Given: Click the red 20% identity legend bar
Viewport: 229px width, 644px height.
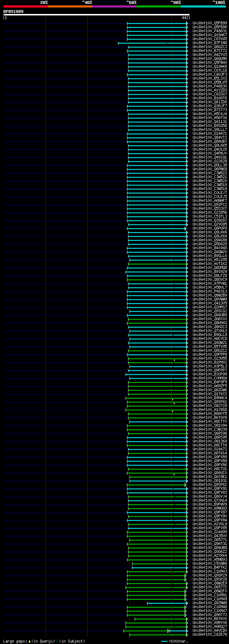Looking at the screenshot, I should pyautogui.click(x=26, y=6).
